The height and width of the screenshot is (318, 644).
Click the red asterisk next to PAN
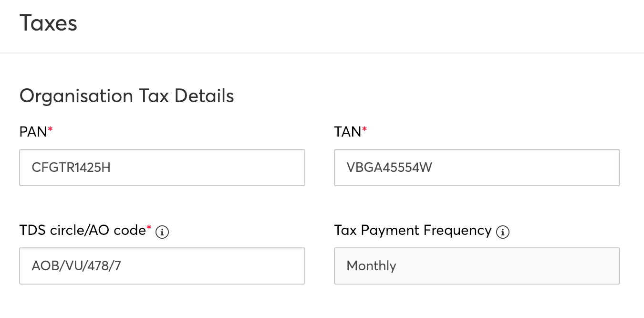pyautogui.click(x=50, y=130)
